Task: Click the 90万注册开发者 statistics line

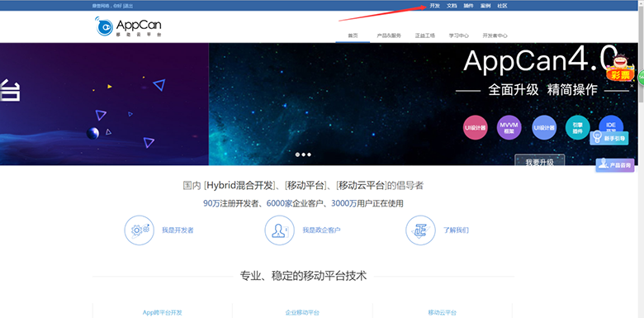Action: click(x=303, y=203)
